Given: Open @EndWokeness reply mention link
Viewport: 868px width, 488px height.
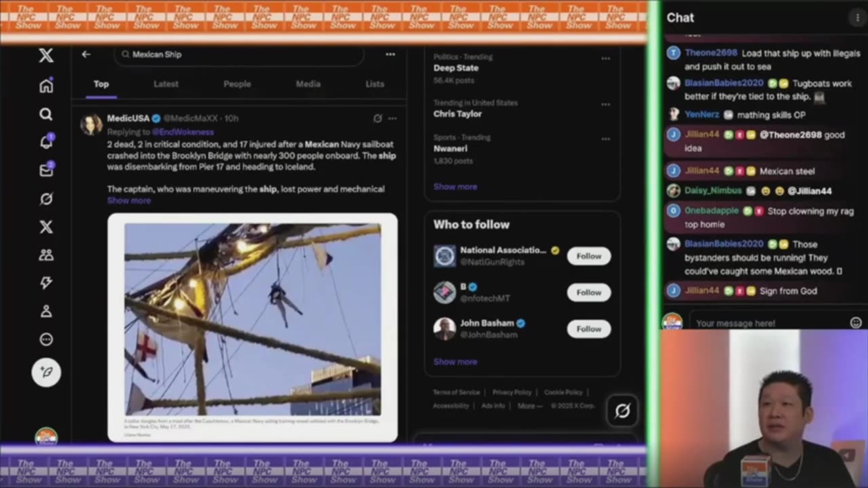Looking at the screenshot, I should (x=182, y=132).
